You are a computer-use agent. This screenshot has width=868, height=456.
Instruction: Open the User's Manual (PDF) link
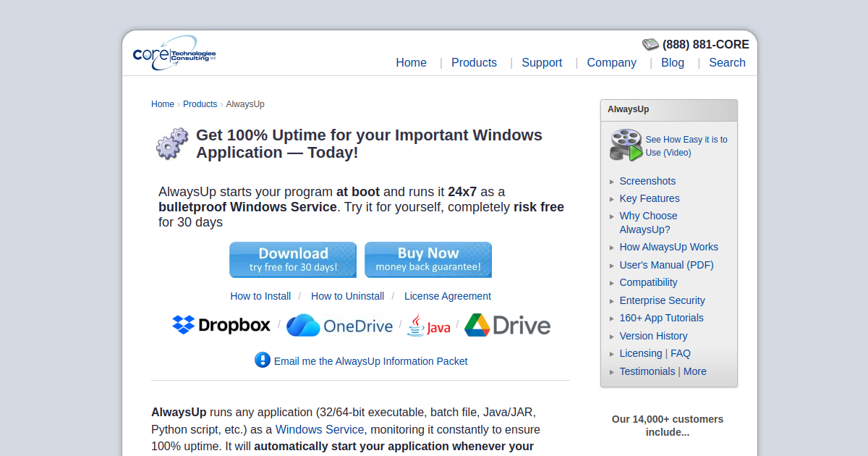point(666,265)
